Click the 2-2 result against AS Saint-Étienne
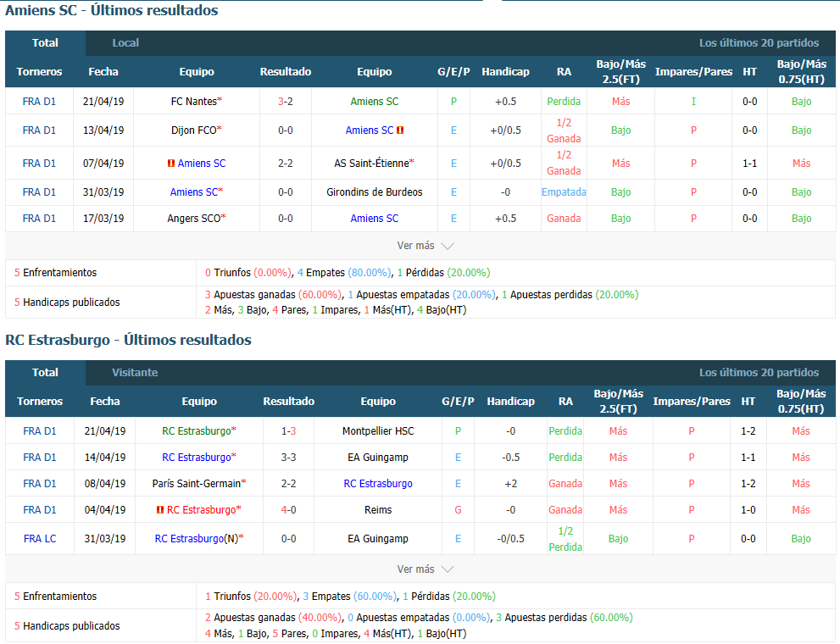Screen dimensions: 840x644 [286, 164]
